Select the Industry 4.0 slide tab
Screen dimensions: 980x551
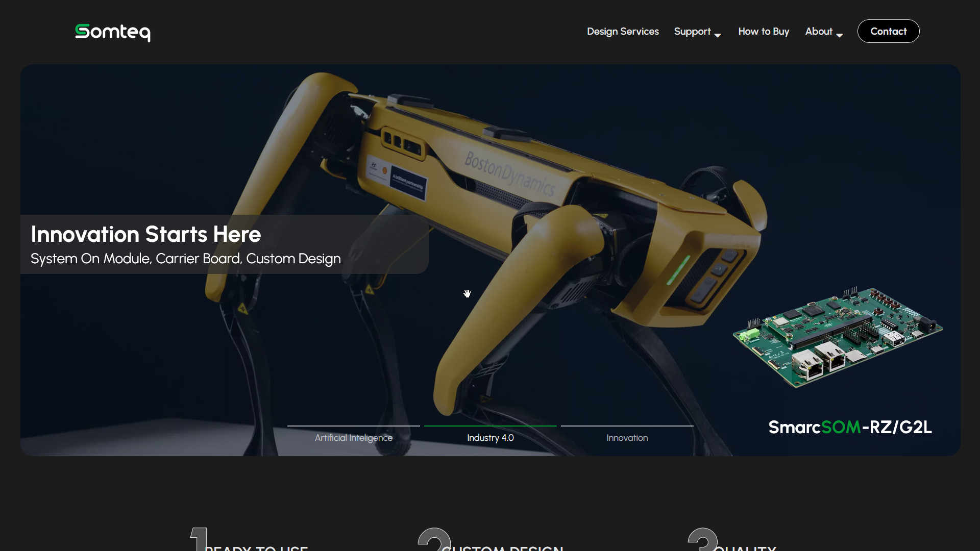point(490,438)
